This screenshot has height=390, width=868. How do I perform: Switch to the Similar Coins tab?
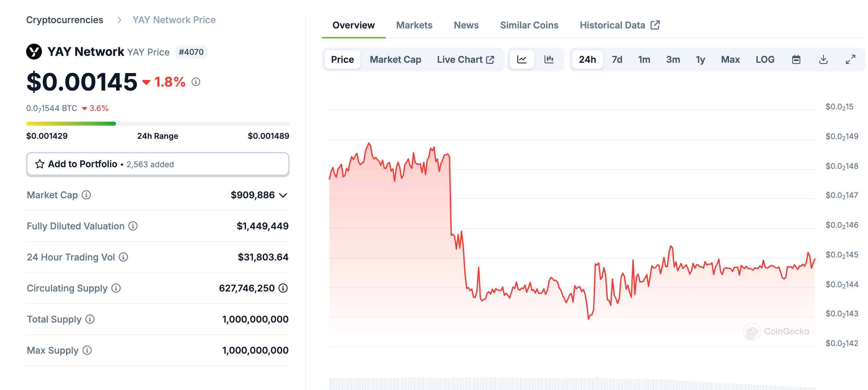(529, 25)
